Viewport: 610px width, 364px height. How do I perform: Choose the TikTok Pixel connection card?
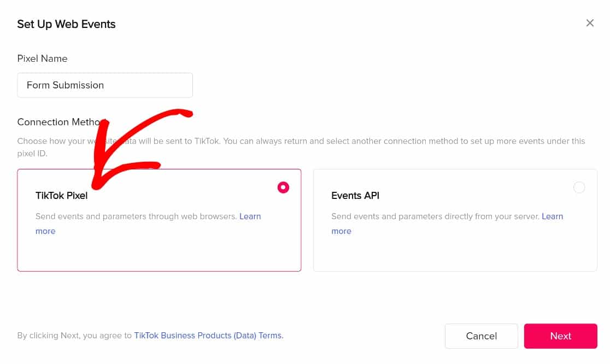[x=159, y=220]
